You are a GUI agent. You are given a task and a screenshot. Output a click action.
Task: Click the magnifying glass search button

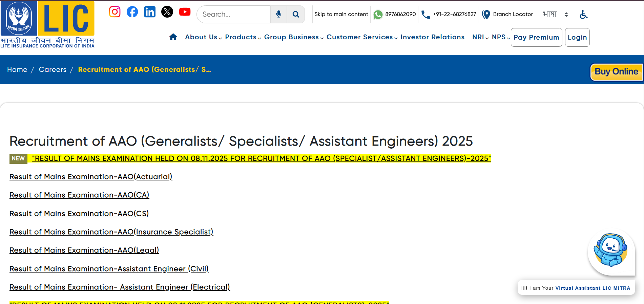[296, 14]
